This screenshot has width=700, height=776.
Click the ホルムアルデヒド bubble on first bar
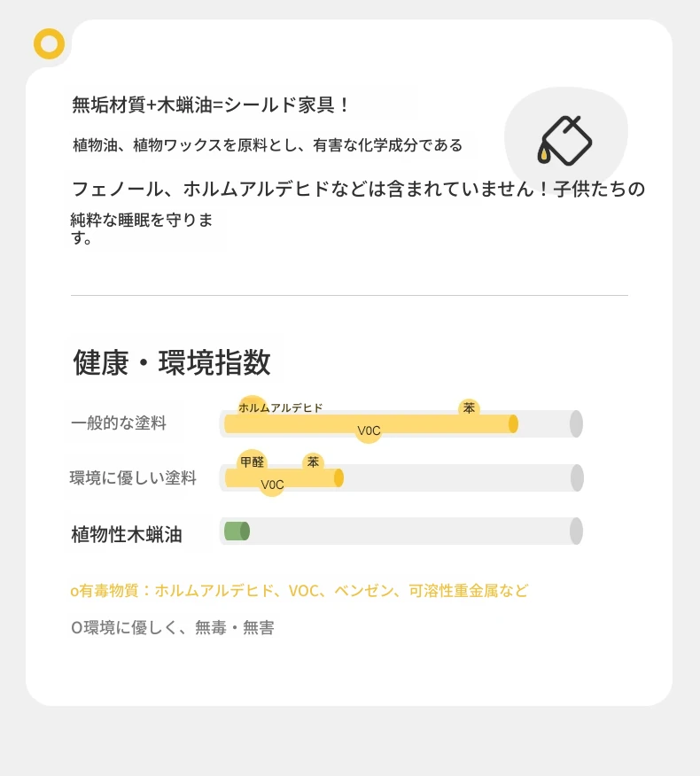click(x=280, y=407)
